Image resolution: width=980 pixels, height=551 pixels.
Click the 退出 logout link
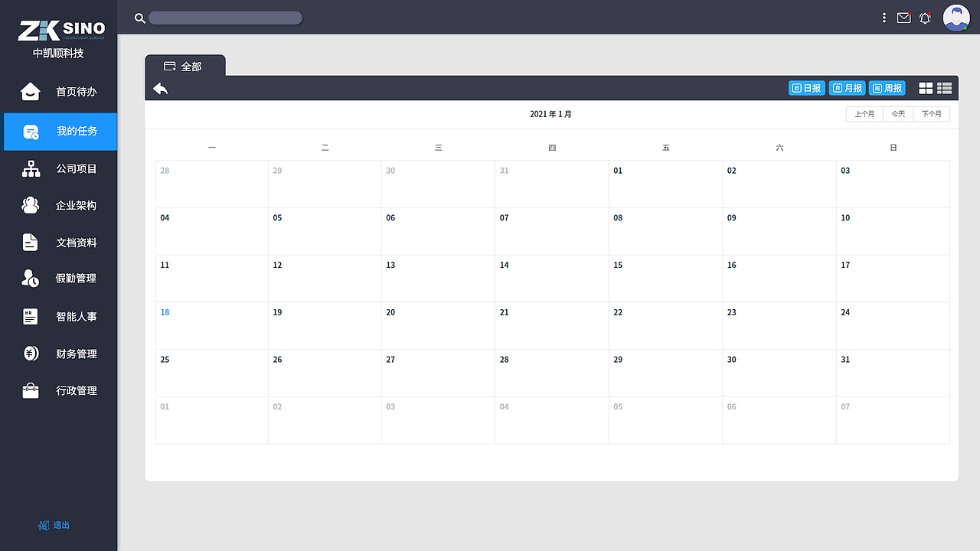click(61, 526)
